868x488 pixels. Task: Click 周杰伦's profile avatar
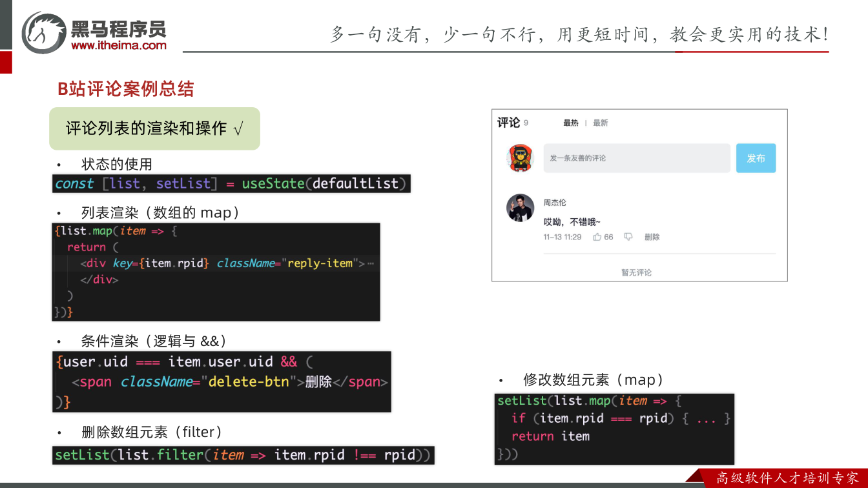(x=520, y=208)
